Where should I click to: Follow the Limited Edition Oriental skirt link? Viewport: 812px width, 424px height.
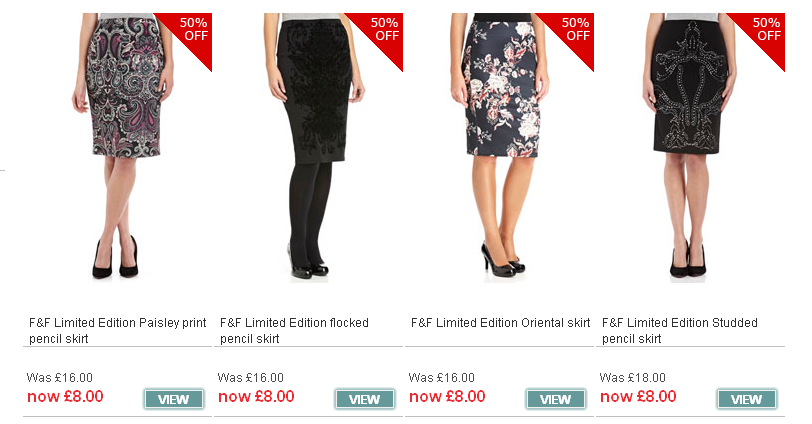click(500, 323)
